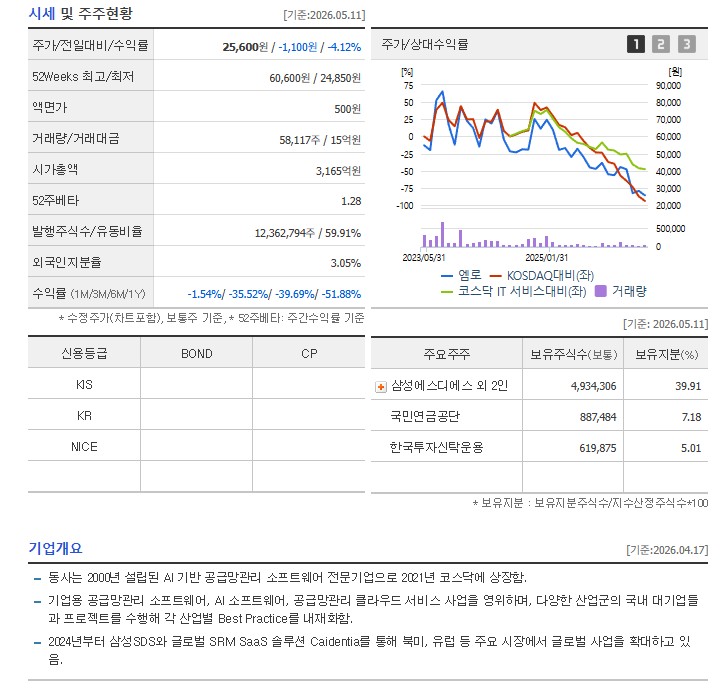The width and height of the screenshot is (727, 691).
Task: Click the -35.52% three-month return
Action: point(249,294)
